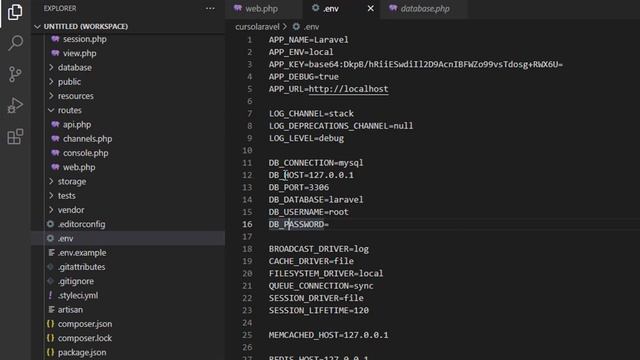The width and height of the screenshot is (640, 360).
Task: Open the Extensions view icon
Action: point(15,136)
